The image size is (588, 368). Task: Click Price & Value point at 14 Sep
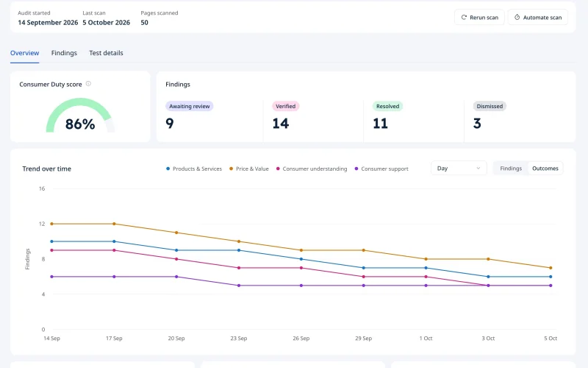pos(51,224)
